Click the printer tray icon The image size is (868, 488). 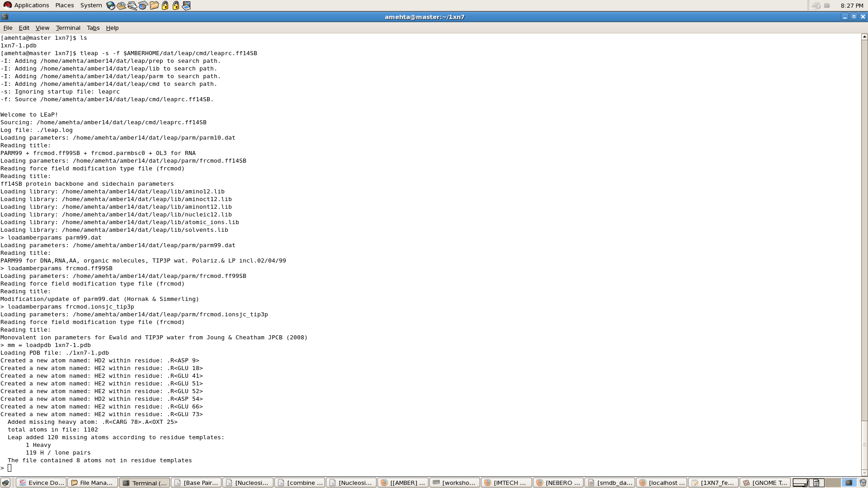click(x=816, y=5)
